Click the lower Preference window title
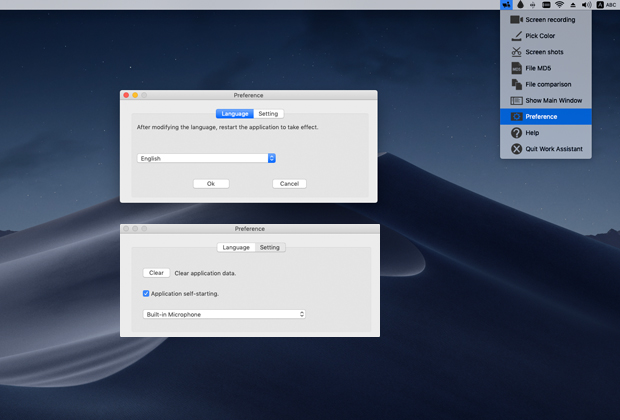The image size is (620, 420). pyautogui.click(x=250, y=229)
